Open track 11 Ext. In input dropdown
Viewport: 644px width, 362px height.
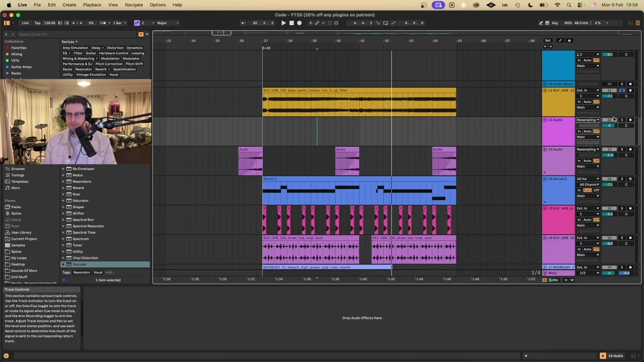[588, 90]
